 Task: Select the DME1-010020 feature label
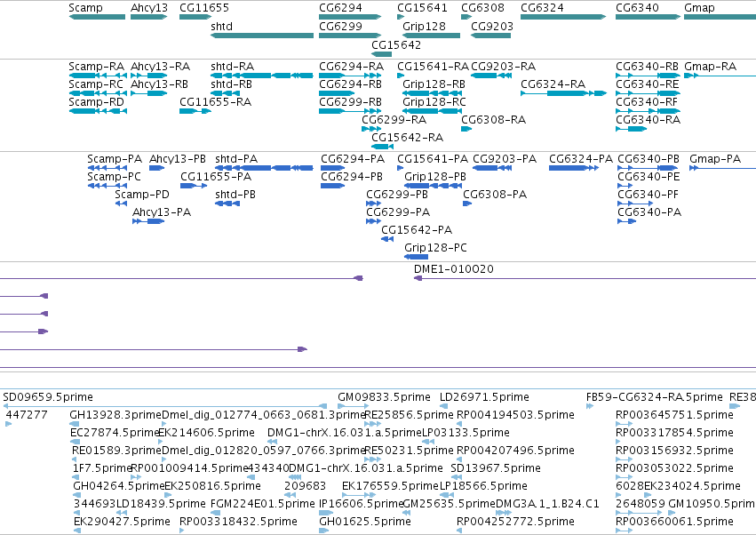point(454,268)
